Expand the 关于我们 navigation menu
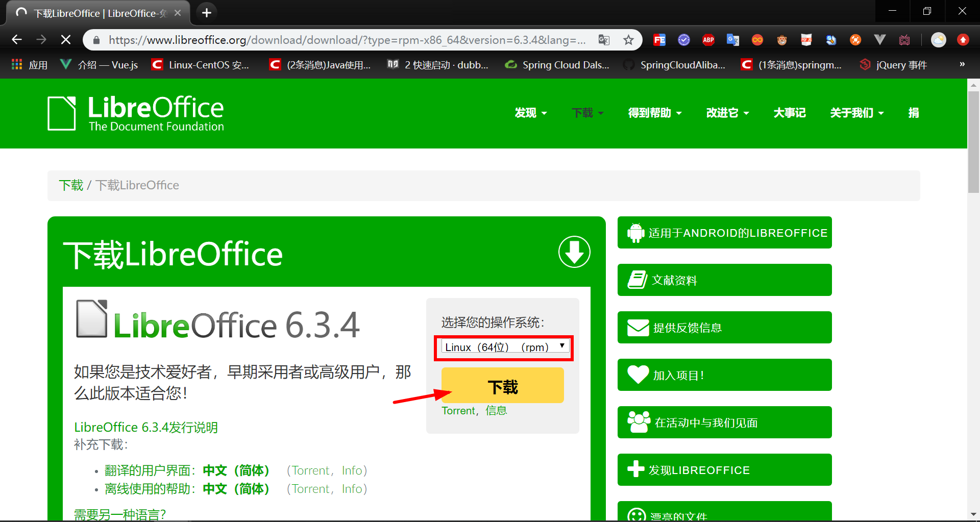 [857, 113]
